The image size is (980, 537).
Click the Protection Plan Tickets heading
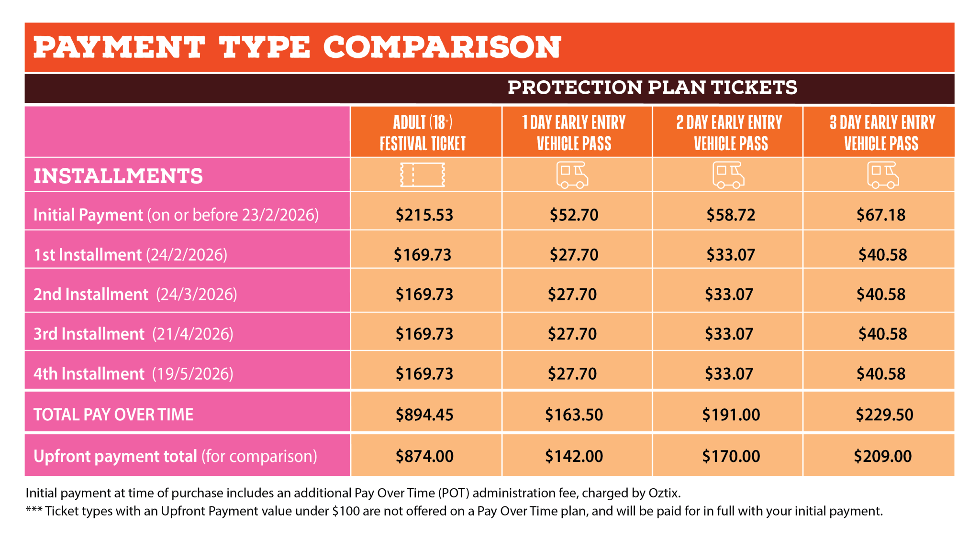(x=652, y=88)
